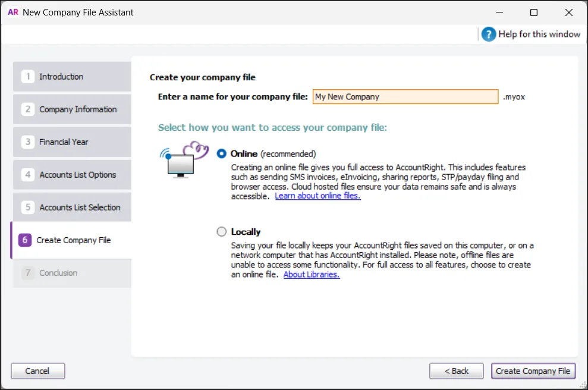Image resolution: width=588 pixels, height=390 pixels.
Task: Click the blue question mark help icon
Action: tap(488, 34)
